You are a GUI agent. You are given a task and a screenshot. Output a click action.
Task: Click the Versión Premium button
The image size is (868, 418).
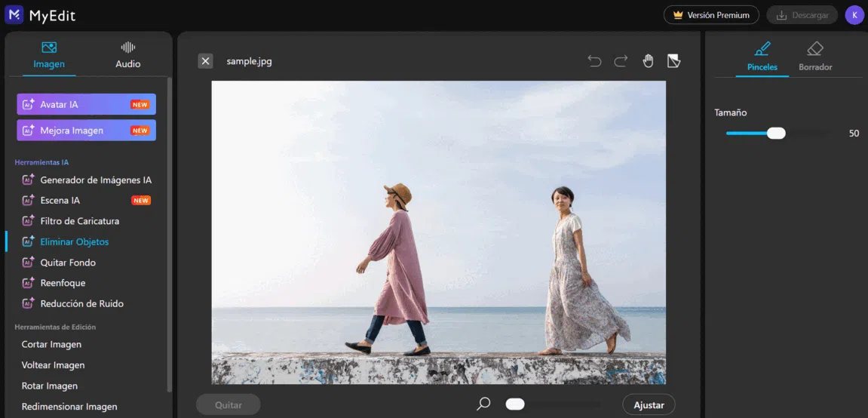point(711,15)
